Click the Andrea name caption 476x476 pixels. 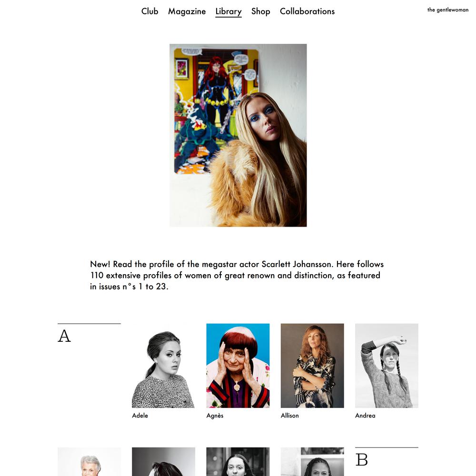tap(365, 415)
